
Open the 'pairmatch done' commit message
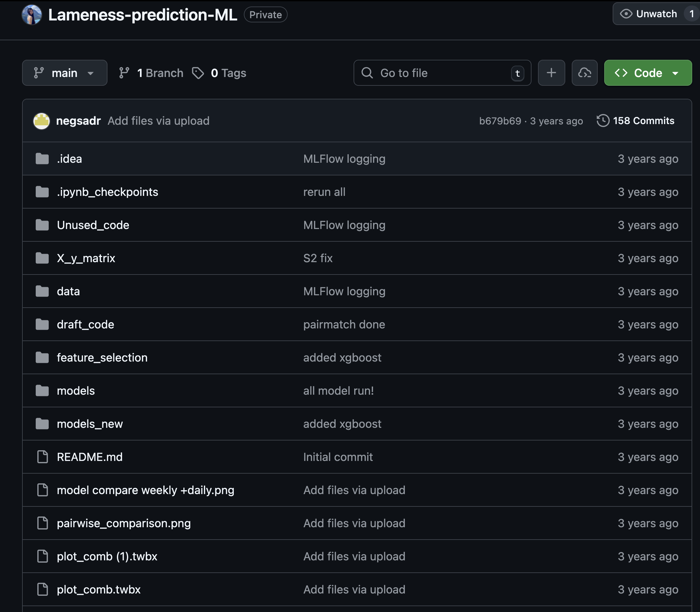[344, 325]
